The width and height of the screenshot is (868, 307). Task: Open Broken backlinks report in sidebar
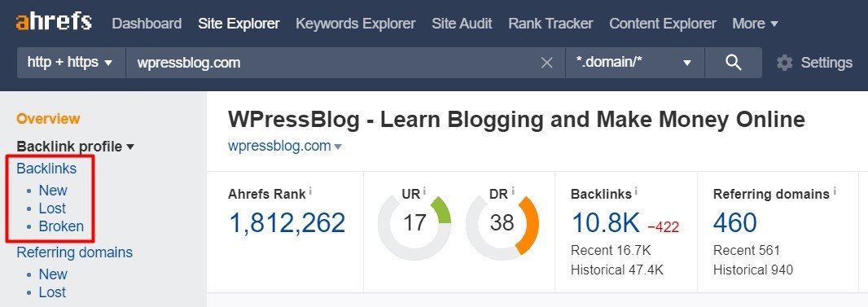coord(61,226)
